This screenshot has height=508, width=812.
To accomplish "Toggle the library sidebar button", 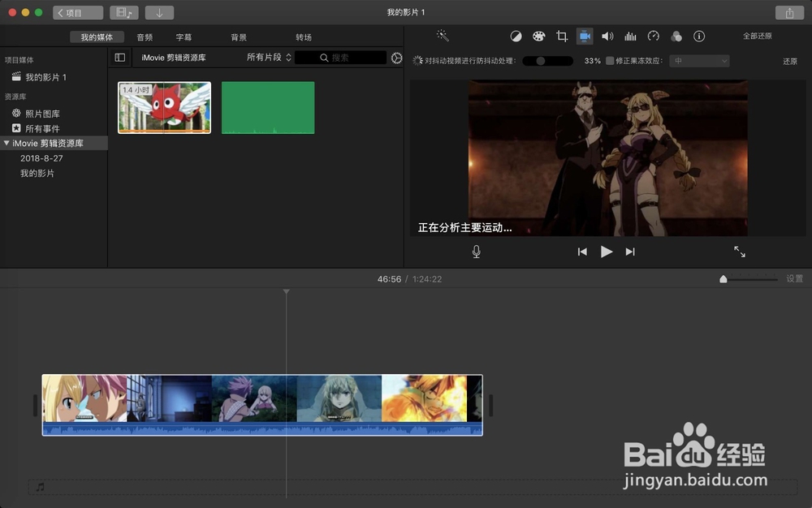I will (x=119, y=58).
